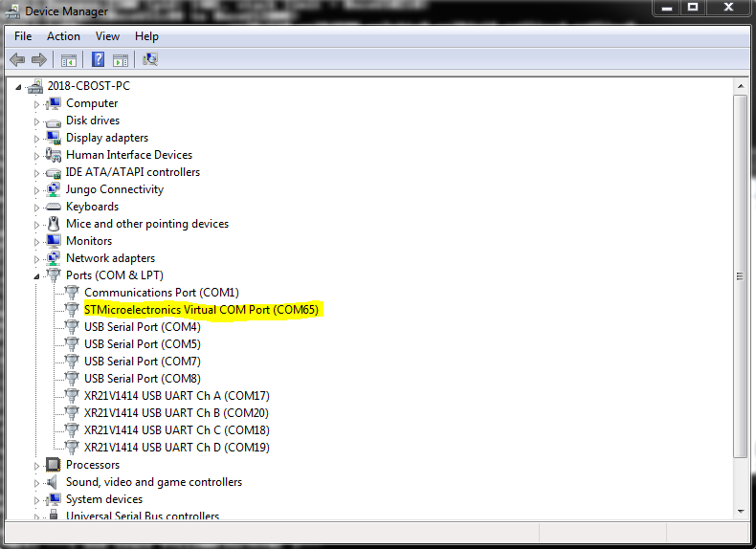Select XR21V1414 USB UART Ch D (COM19)
756x549 pixels.
coord(176,448)
